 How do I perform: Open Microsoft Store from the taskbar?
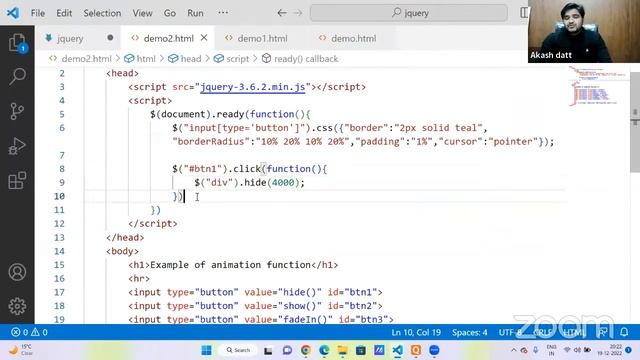click(x=360, y=350)
